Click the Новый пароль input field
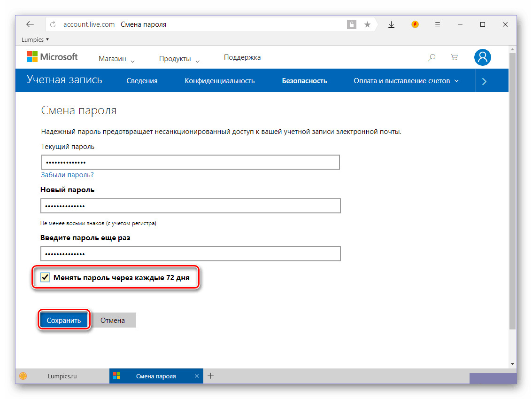The image size is (532, 399). click(x=190, y=206)
